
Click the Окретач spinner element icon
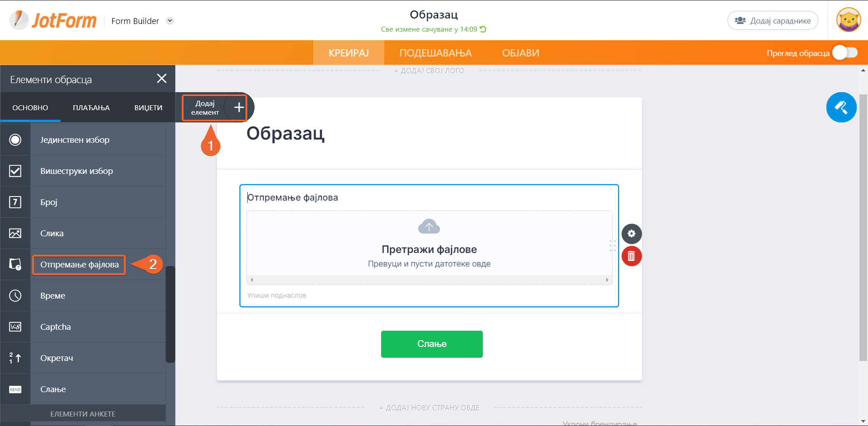15,358
